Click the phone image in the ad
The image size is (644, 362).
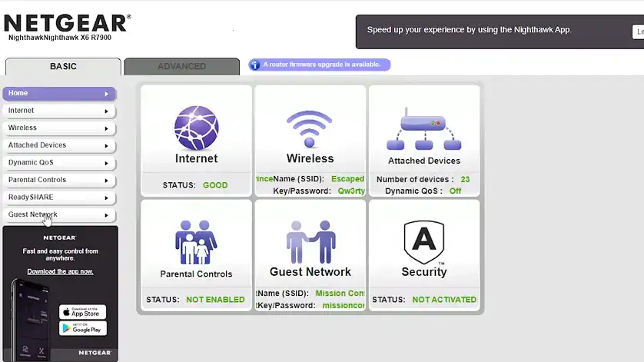[x=32, y=320]
